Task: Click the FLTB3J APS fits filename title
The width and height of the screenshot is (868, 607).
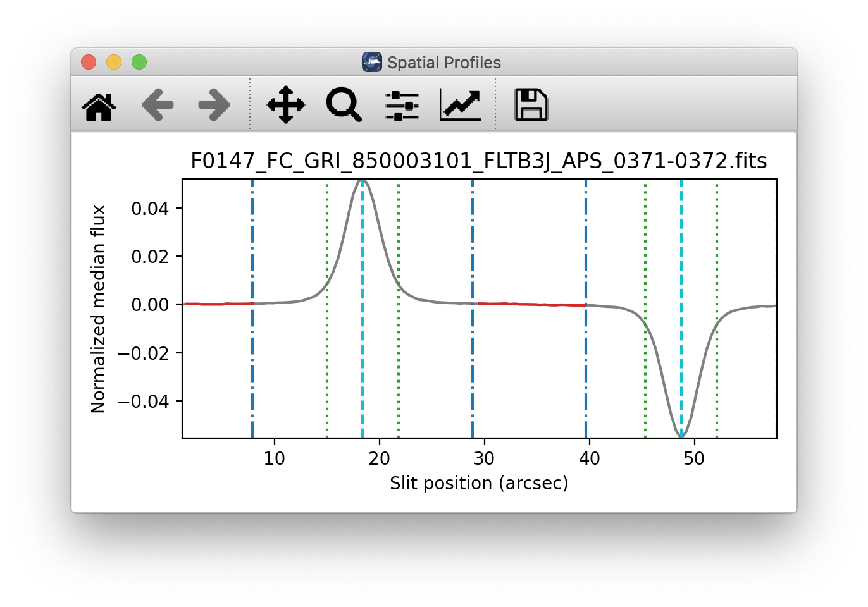Action: (480, 161)
